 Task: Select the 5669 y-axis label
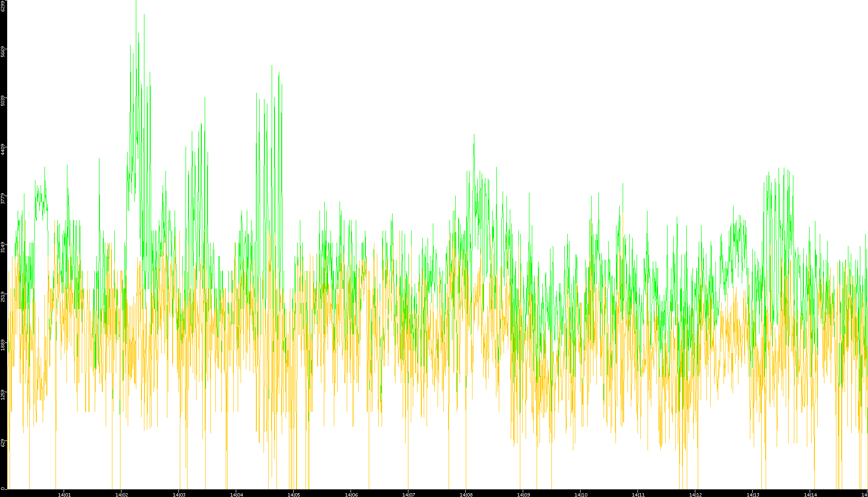[x=3, y=51]
